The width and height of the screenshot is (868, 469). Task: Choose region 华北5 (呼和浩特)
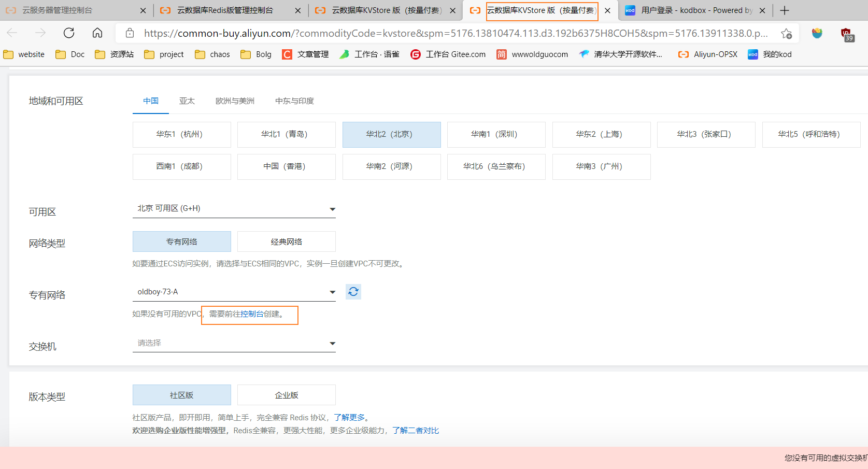click(812, 135)
